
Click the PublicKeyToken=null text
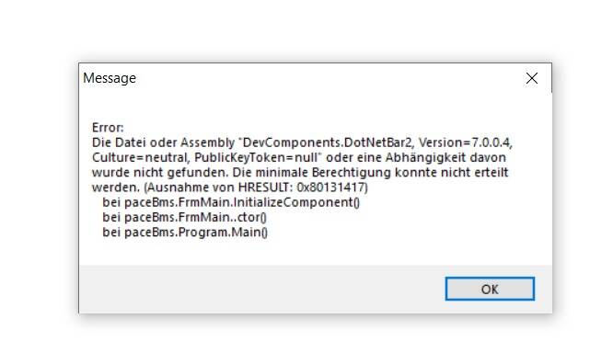(x=256, y=157)
